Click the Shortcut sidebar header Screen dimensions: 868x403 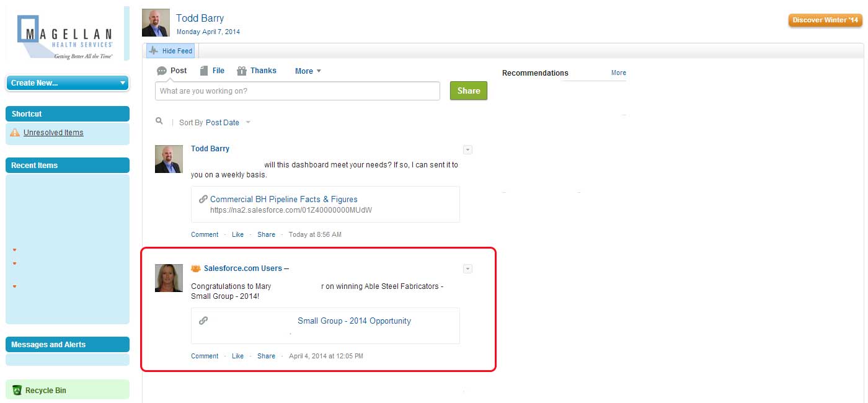[68, 114]
